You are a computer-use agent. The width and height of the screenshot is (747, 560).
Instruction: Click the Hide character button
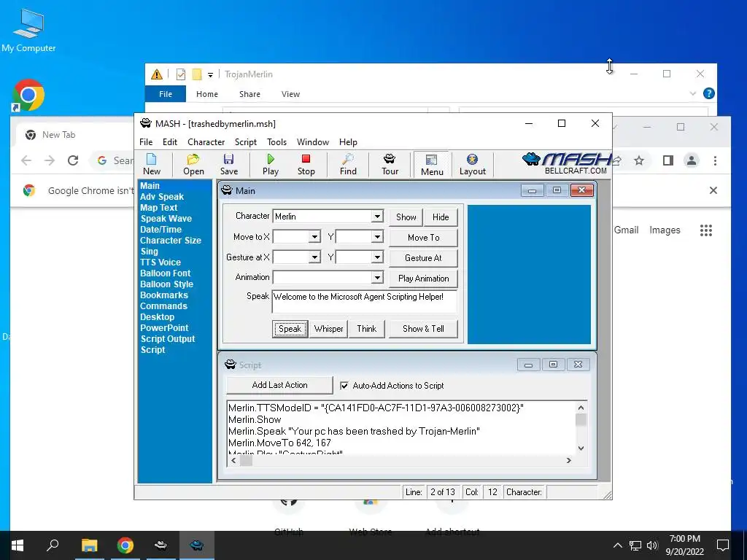[x=441, y=217]
